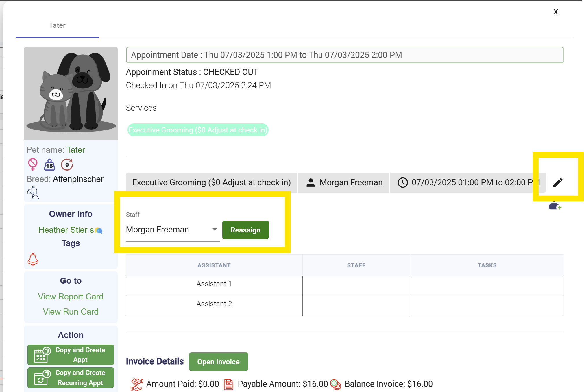584x392 pixels.
Task: Click the visit count refresh icon
Action: 67,165
